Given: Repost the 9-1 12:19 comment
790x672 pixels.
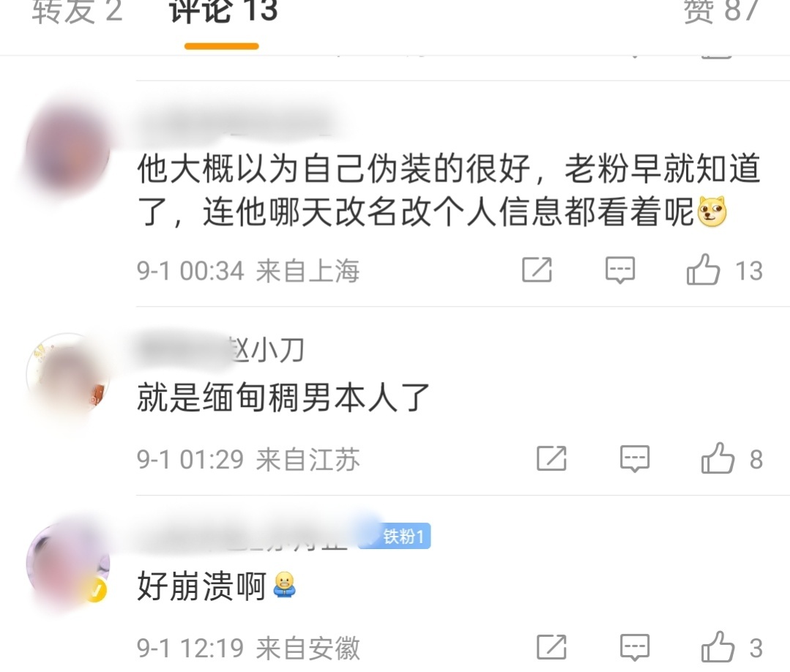Looking at the screenshot, I should [x=551, y=647].
